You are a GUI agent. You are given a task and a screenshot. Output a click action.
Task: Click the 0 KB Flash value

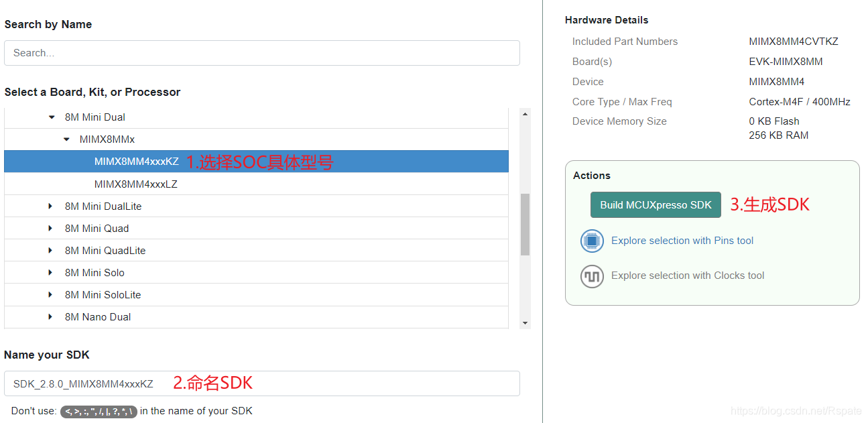pyautogui.click(x=774, y=121)
